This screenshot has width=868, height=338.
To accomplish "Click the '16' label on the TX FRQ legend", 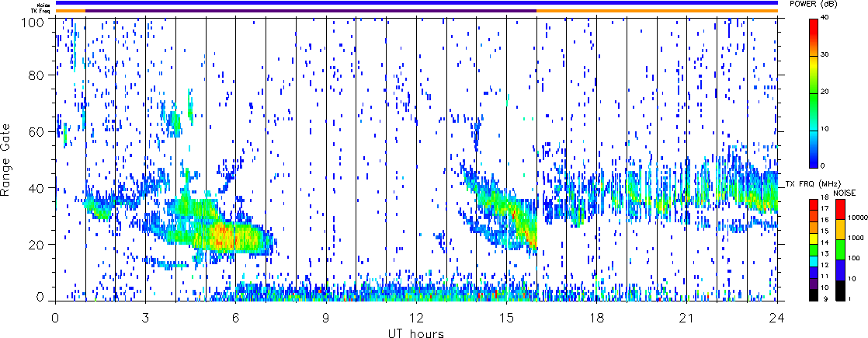I will (825, 220).
